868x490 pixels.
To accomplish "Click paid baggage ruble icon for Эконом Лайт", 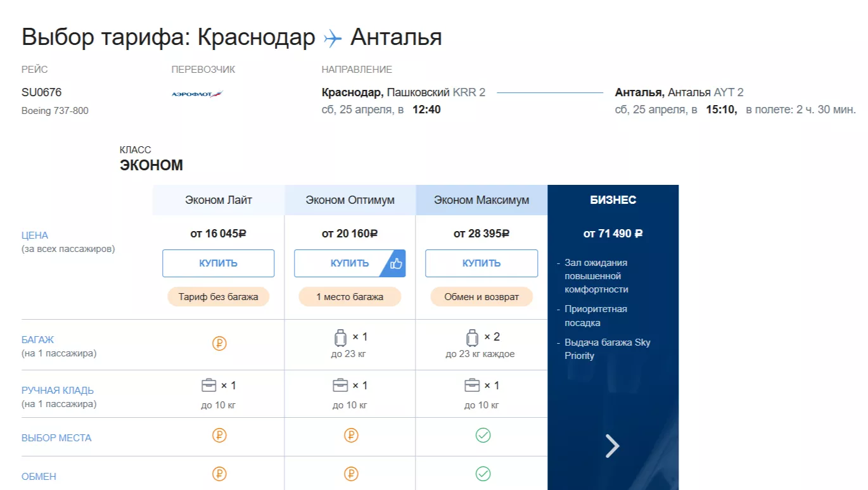I will (219, 344).
